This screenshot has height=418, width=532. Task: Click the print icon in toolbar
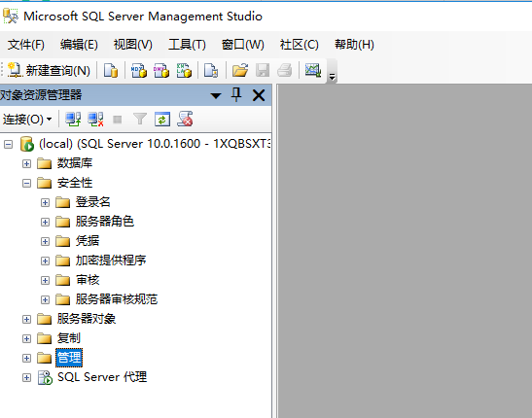[x=284, y=71]
